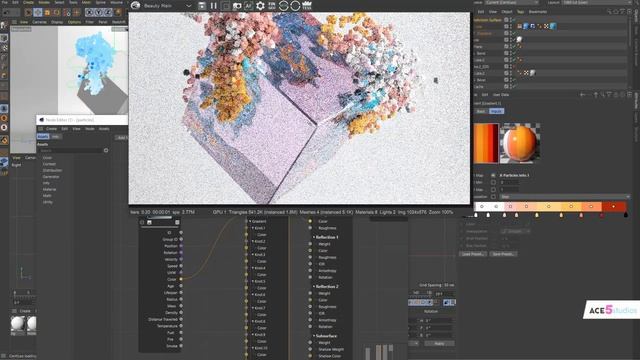This screenshot has height=360, width=640.
Task: Pause the live render
Action: [213, 6]
